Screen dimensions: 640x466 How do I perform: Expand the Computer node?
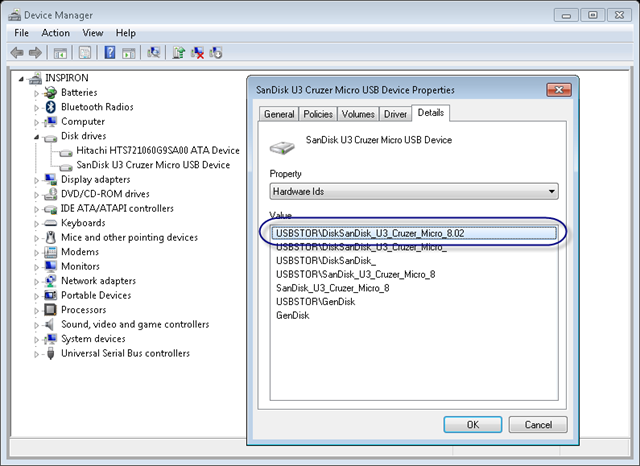36,122
